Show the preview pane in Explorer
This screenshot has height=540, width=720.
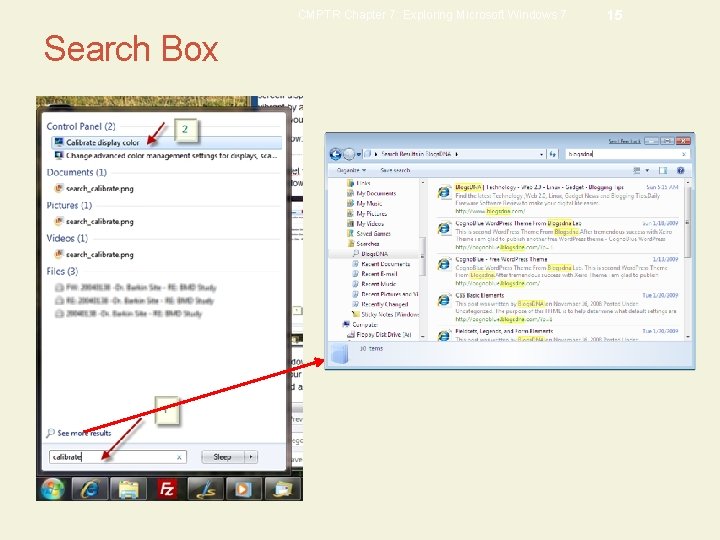click(x=663, y=170)
